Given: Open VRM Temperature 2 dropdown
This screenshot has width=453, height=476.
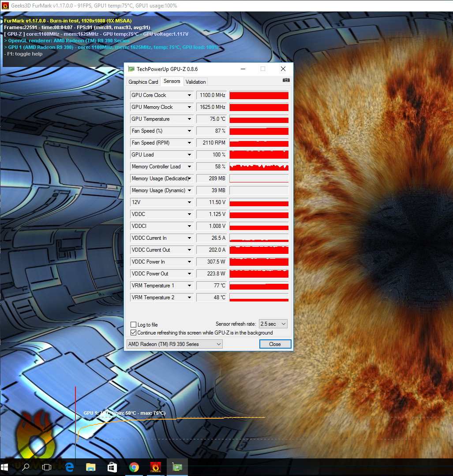Looking at the screenshot, I should [189, 297].
